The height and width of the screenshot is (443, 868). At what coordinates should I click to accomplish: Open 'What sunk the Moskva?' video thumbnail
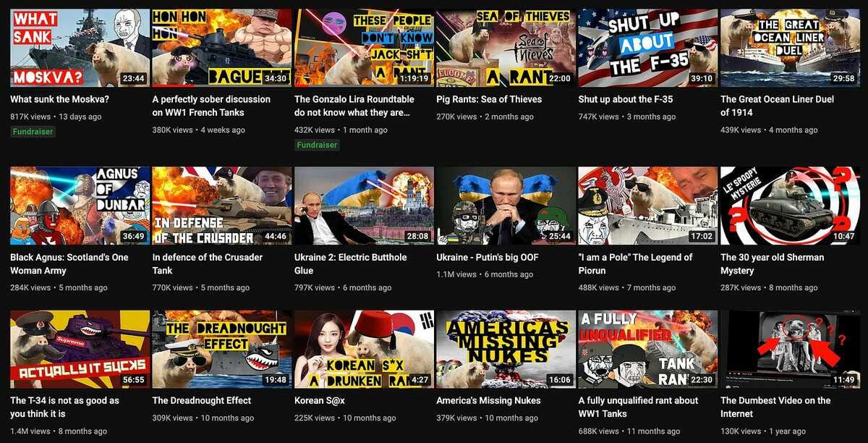point(80,48)
